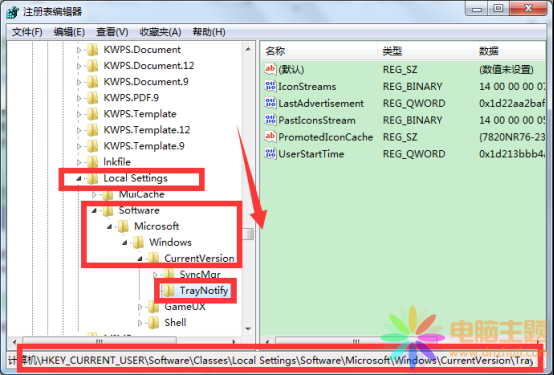Click the PastIconsStream binary value icon
Viewport: 554px width, 375px height.
[x=270, y=120]
